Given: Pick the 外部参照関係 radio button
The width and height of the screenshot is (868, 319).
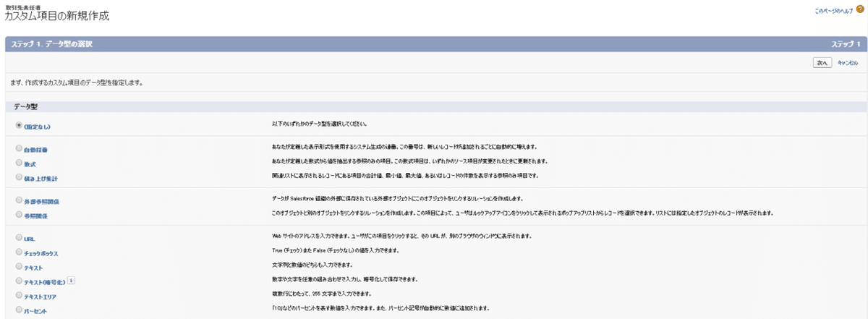Looking at the screenshot, I should [x=19, y=199].
